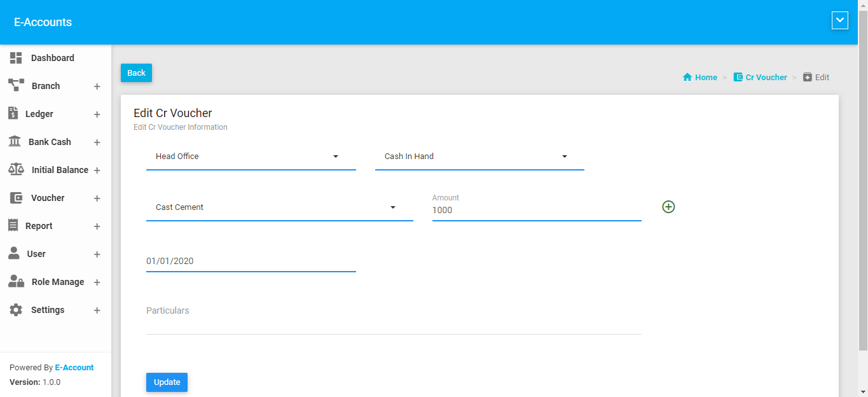Image resolution: width=868 pixels, height=397 pixels.
Task: Click the Settings gear icon
Action: click(16, 310)
